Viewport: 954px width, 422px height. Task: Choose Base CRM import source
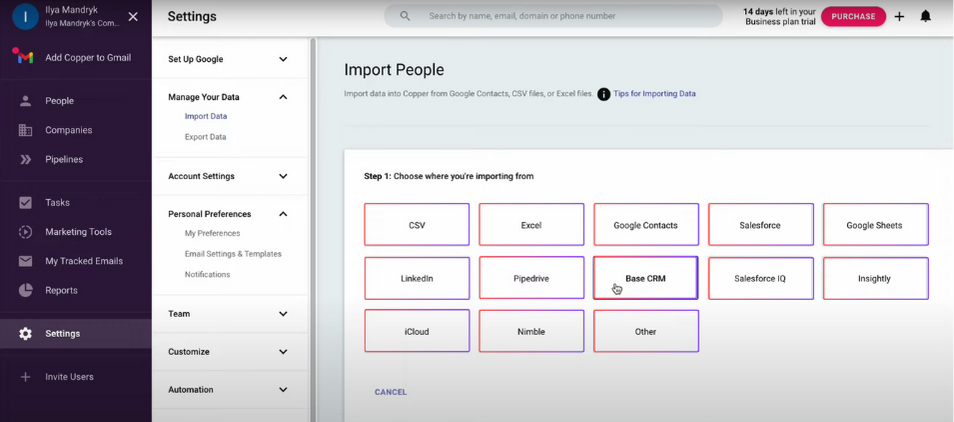[646, 278]
